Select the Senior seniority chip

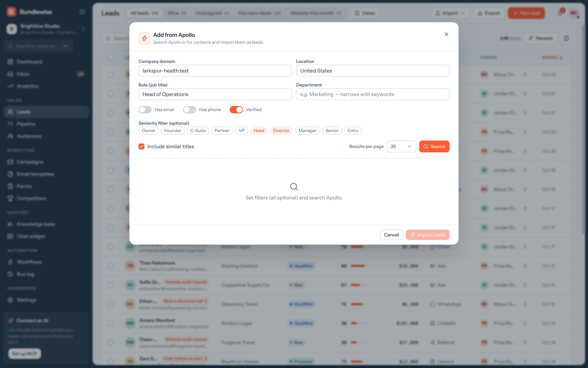[x=332, y=131]
